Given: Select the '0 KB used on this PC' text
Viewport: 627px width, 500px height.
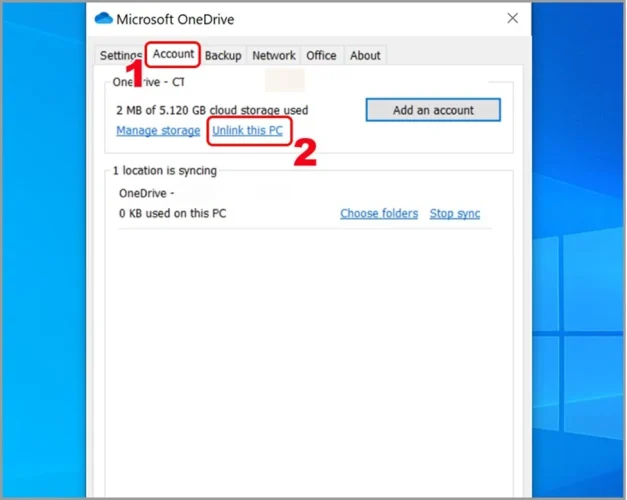Looking at the screenshot, I should click(172, 213).
